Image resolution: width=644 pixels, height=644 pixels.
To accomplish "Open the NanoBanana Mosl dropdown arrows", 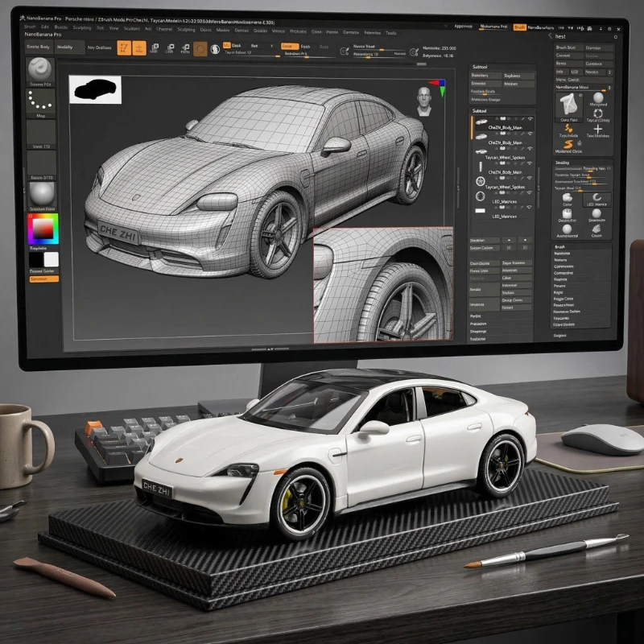I will coord(609,88).
